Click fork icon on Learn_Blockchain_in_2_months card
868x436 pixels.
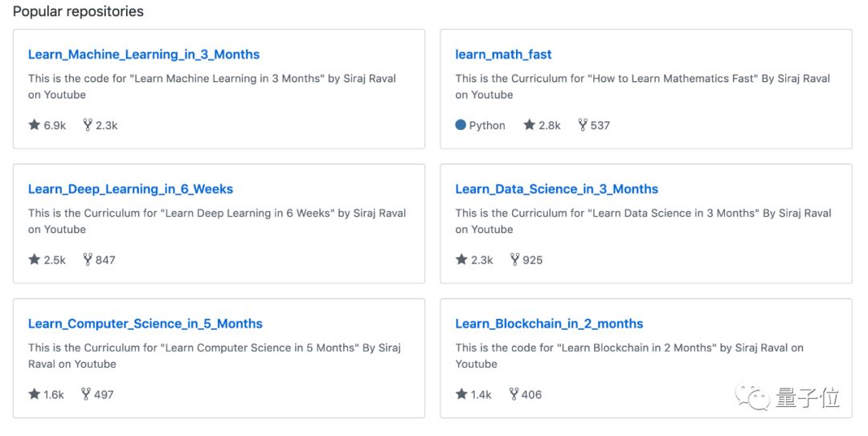[x=514, y=394]
